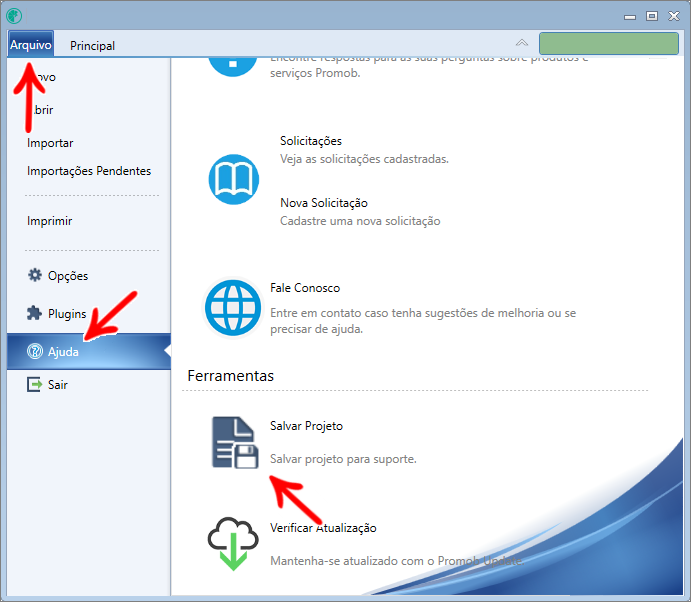The image size is (691, 602).
Task: Select Importar in the file menu
Action: 50,143
